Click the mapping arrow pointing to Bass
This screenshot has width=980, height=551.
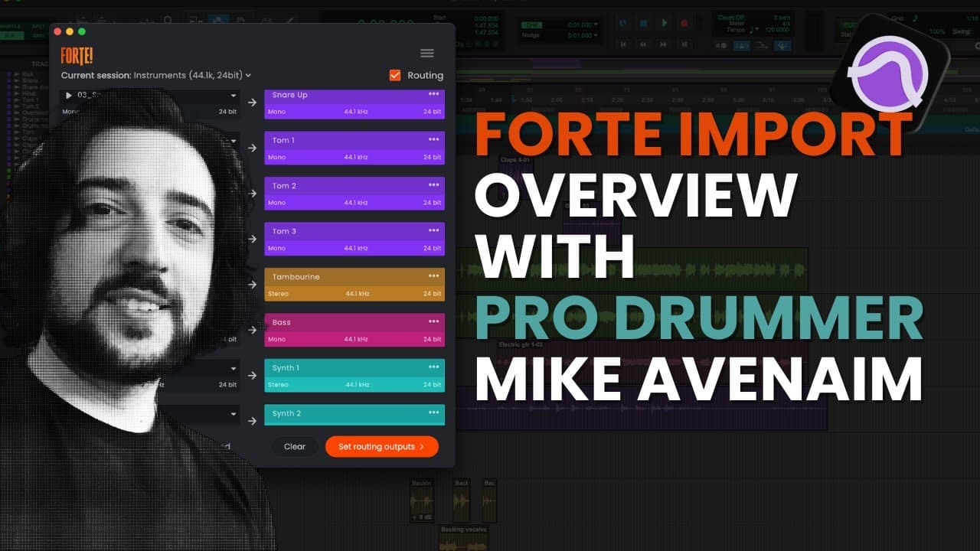pos(253,330)
